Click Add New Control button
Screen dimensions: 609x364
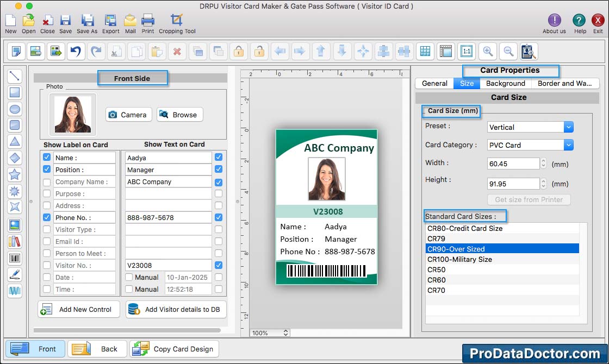click(x=79, y=309)
